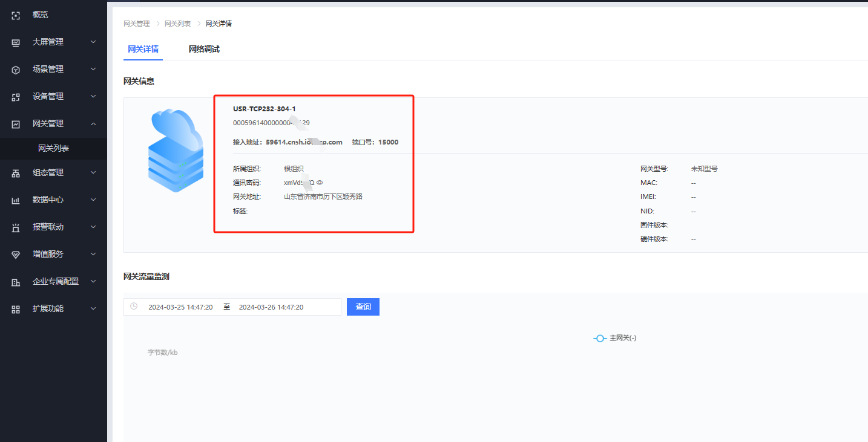Click the 数据中心 bar chart icon
Viewport: 868px width, 442px height.
coord(16,200)
